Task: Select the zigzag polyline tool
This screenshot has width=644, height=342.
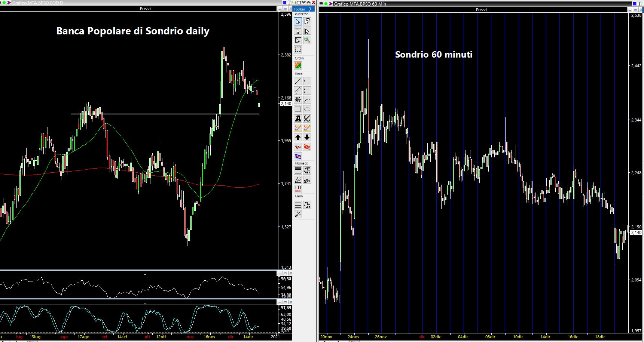Action: [x=307, y=100]
